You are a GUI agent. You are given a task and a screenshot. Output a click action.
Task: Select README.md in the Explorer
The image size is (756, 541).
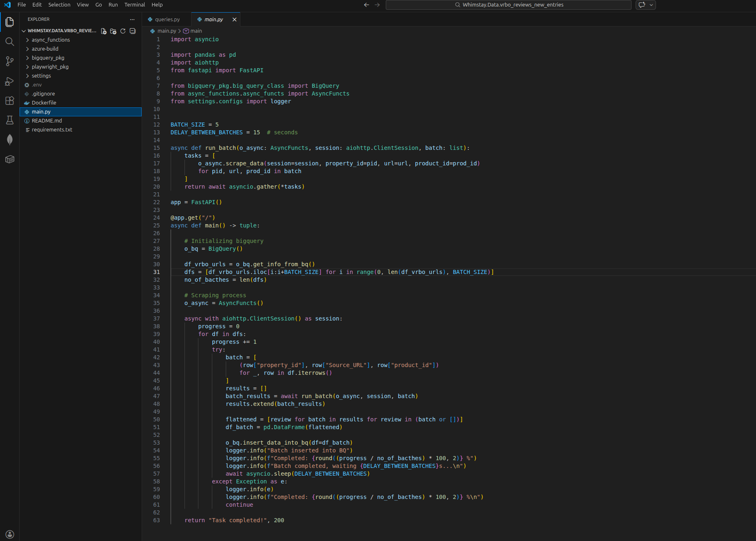pyautogui.click(x=47, y=120)
